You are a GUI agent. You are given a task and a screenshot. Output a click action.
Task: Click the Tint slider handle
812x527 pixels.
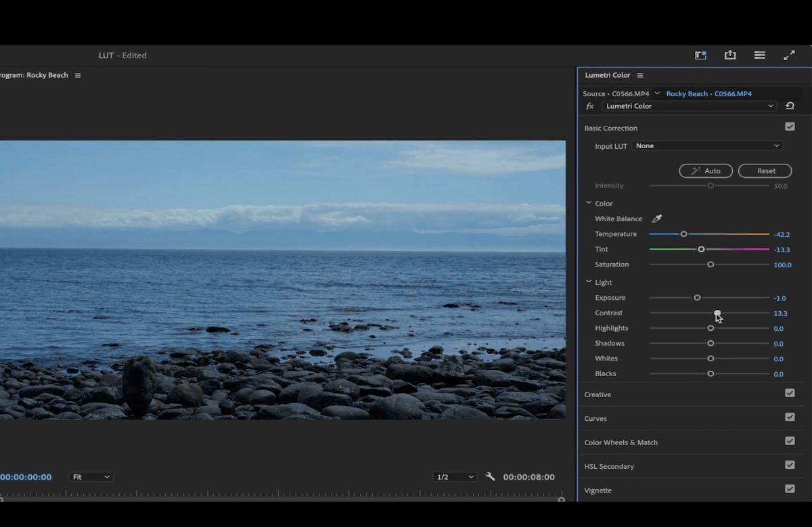(x=701, y=249)
